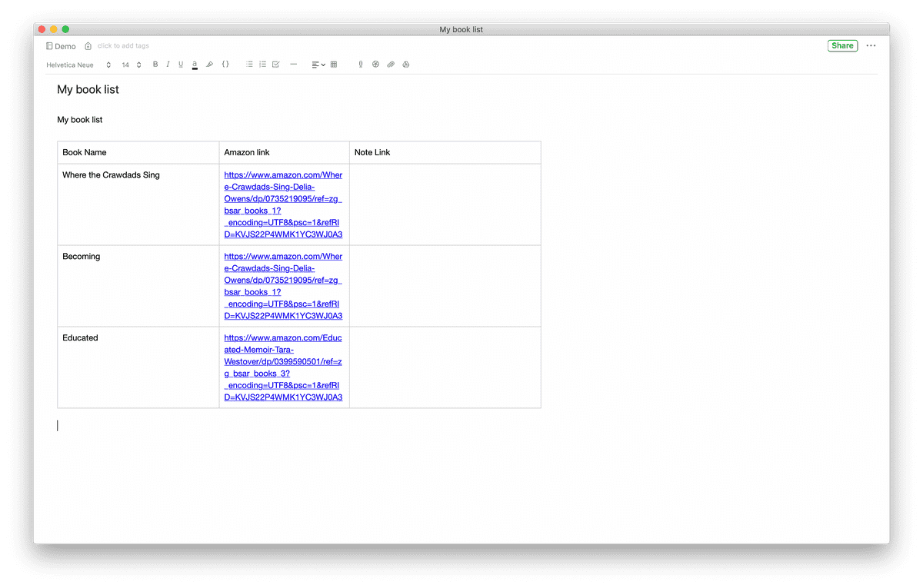The width and height of the screenshot is (923, 588).
Task: Toggle underline formatting
Action: click(181, 64)
